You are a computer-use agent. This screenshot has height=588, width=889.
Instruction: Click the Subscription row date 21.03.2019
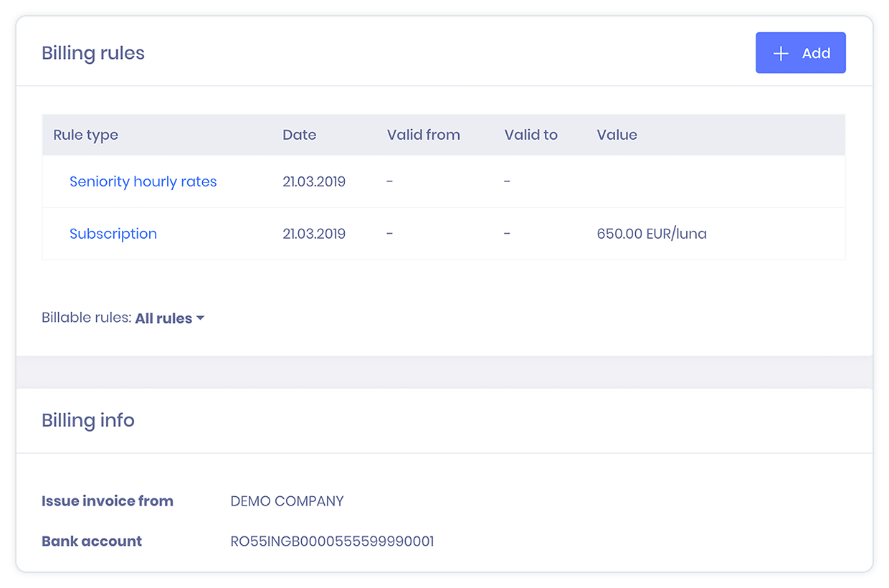click(314, 234)
